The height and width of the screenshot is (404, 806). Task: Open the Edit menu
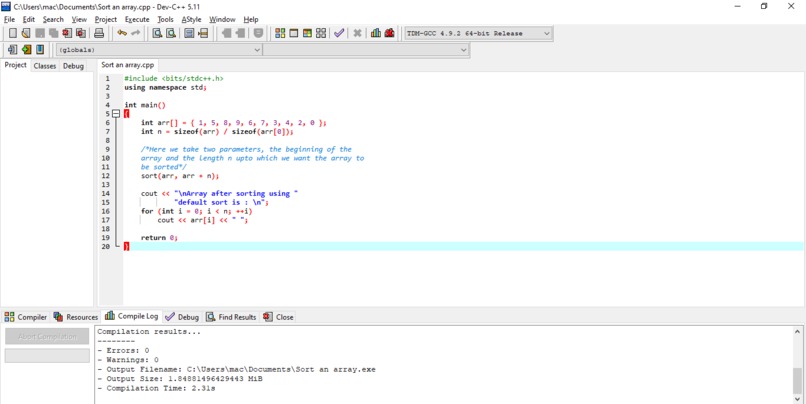coord(29,20)
